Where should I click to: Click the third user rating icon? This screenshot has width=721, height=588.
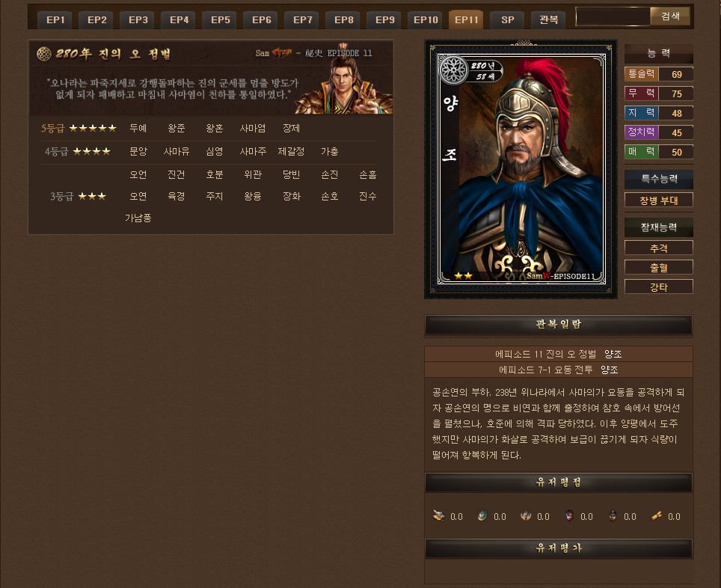pyautogui.click(x=526, y=515)
